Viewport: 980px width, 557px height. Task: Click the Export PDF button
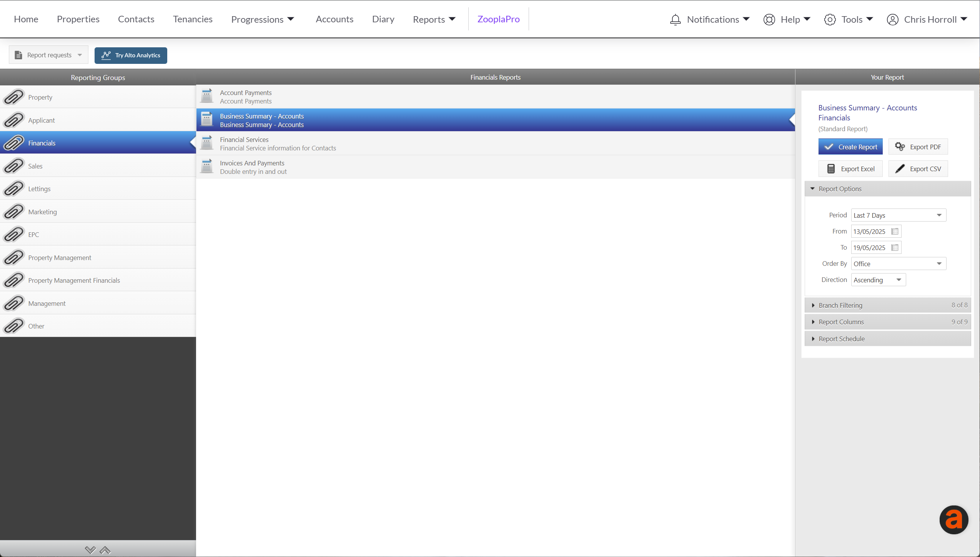[918, 147]
